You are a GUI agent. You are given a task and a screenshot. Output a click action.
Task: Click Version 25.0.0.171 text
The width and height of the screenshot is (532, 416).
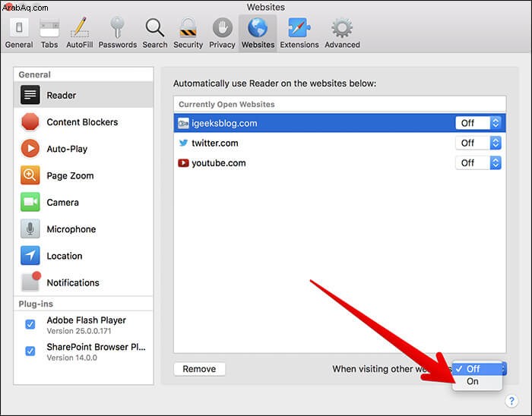click(x=79, y=331)
